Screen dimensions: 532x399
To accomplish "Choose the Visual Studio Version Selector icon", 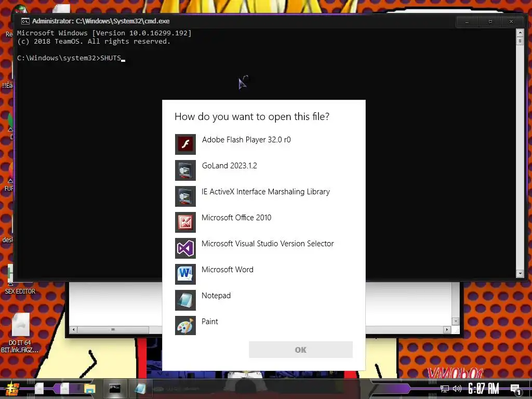I will pyautogui.click(x=185, y=248).
